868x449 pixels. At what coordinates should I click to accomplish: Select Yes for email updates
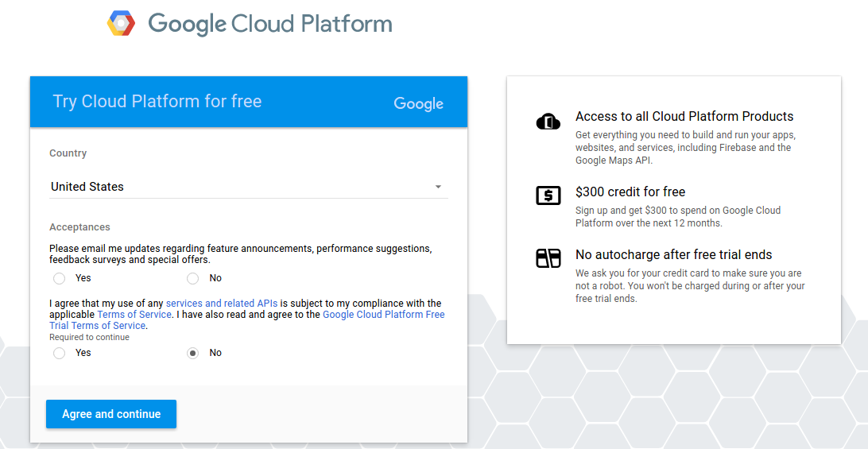point(59,278)
